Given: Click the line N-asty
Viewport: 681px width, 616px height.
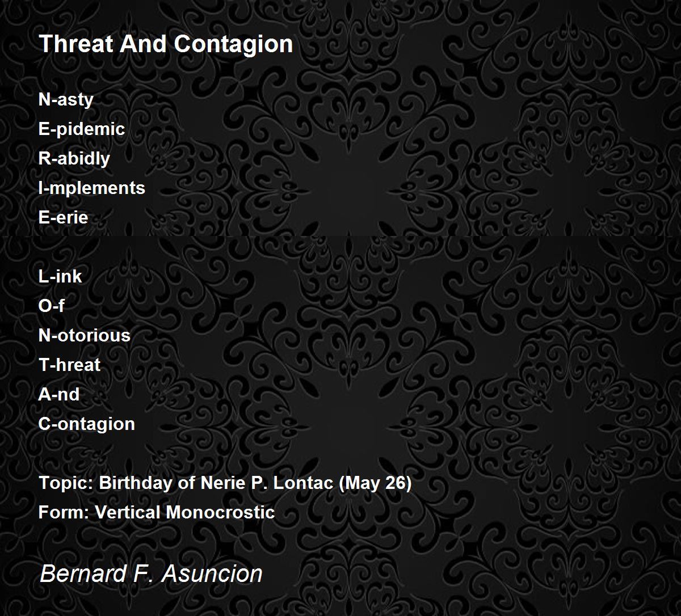Looking at the screenshot, I should pyautogui.click(x=66, y=100).
